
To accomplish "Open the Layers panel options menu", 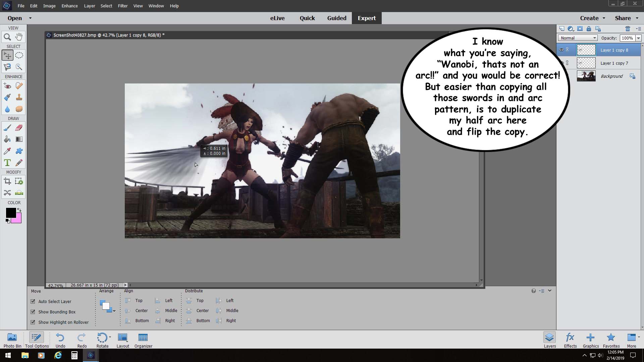I will coord(638,29).
